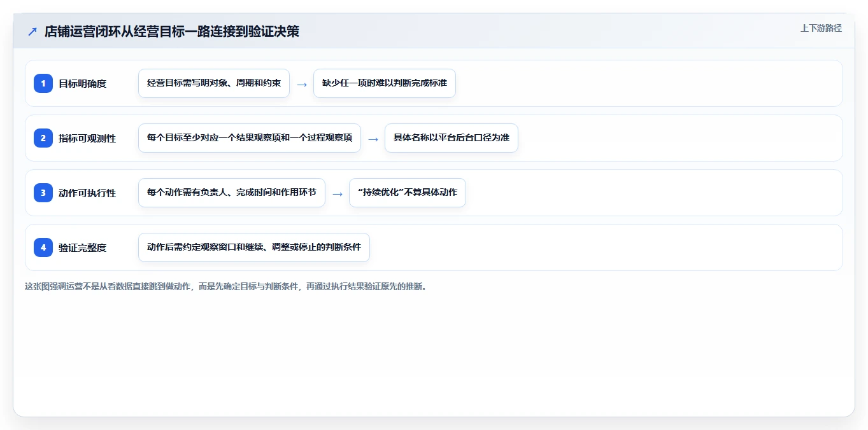Select the step 1 number badge
This screenshot has height=430, width=868.
[x=43, y=83]
